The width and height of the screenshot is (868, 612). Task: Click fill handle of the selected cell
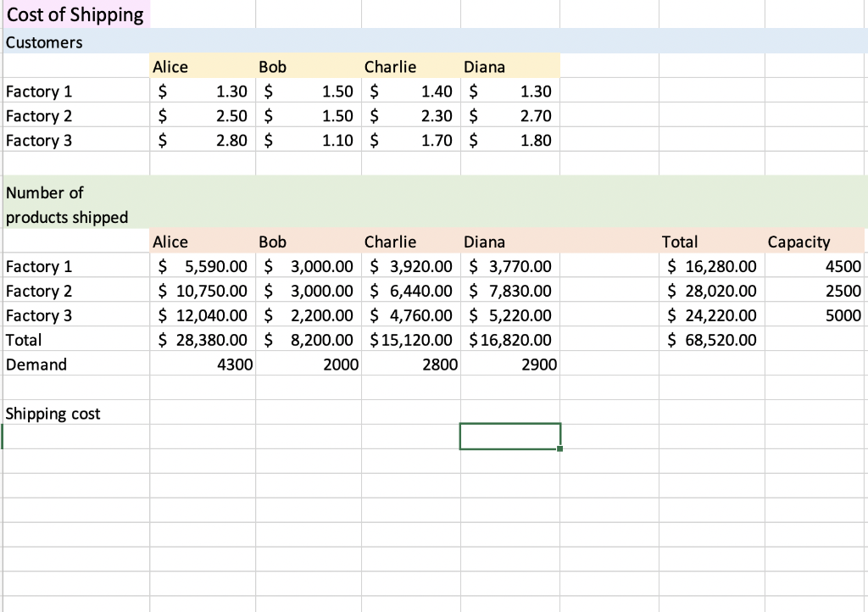[559, 448]
